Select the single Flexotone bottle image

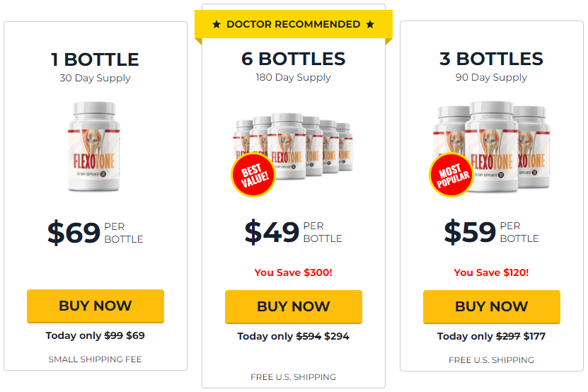click(94, 146)
